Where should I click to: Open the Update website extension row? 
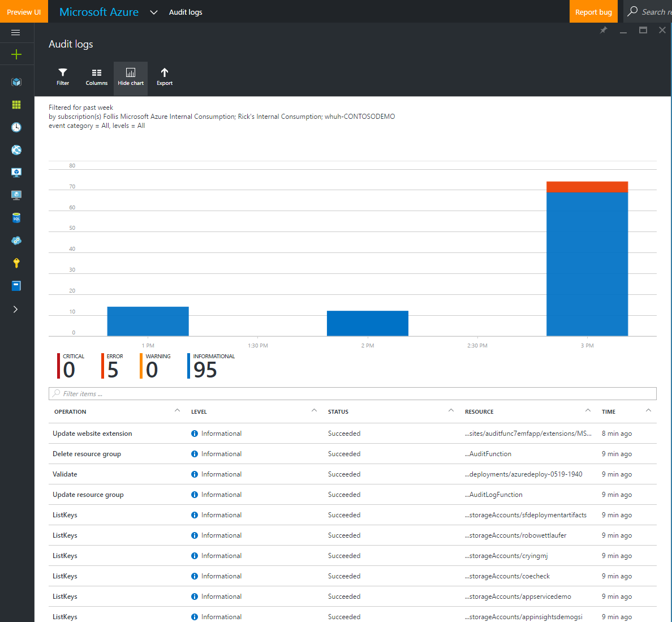[352, 434]
